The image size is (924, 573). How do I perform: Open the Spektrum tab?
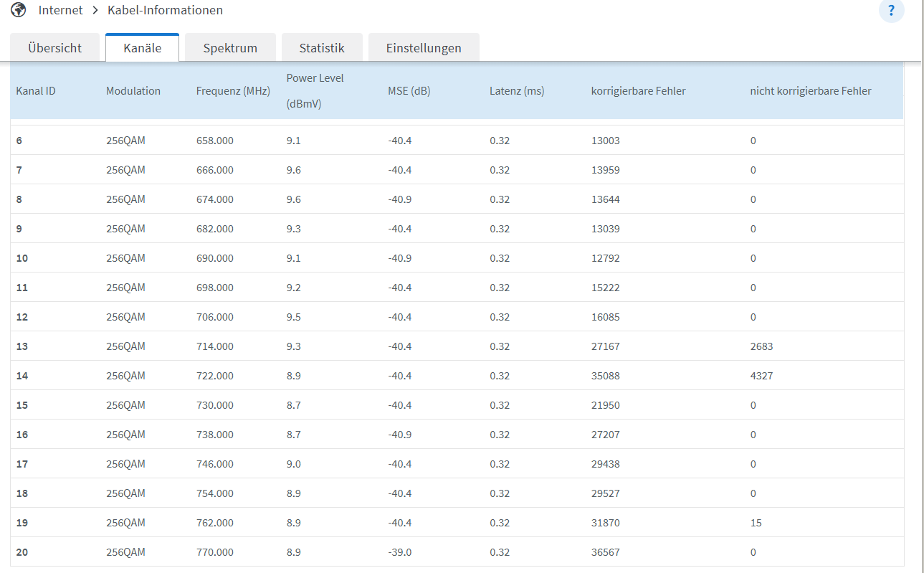coord(230,48)
